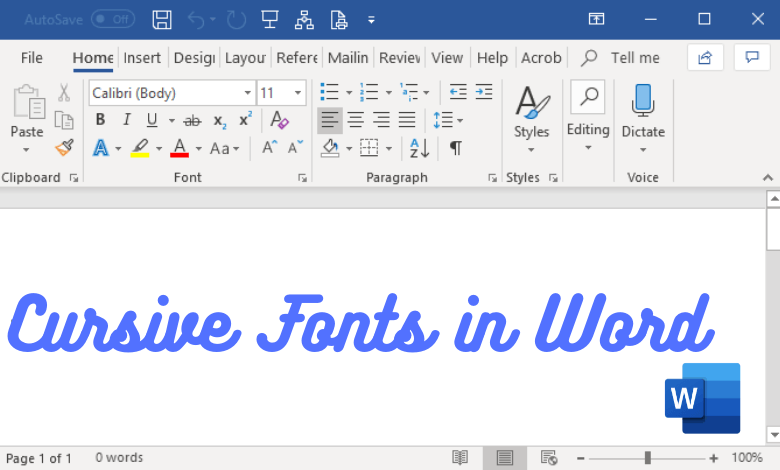Increase paragraph indent
Image resolution: width=780 pixels, height=470 pixels.
point(484,92)
